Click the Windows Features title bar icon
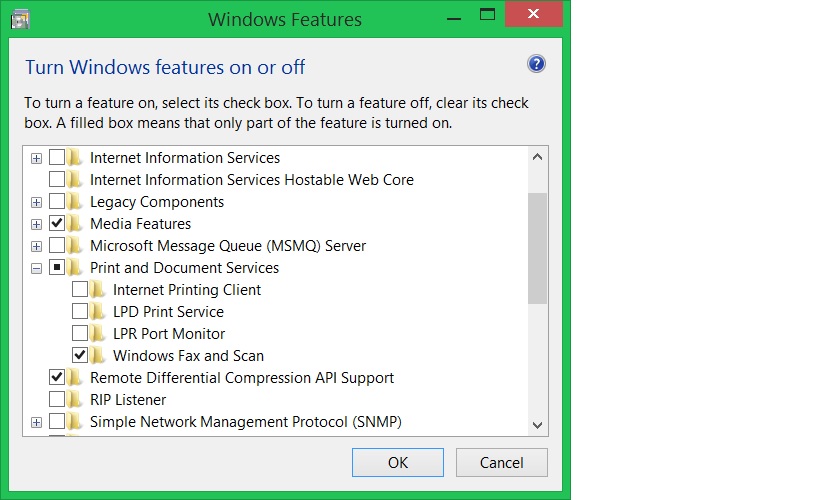 [x=20, y=20]
